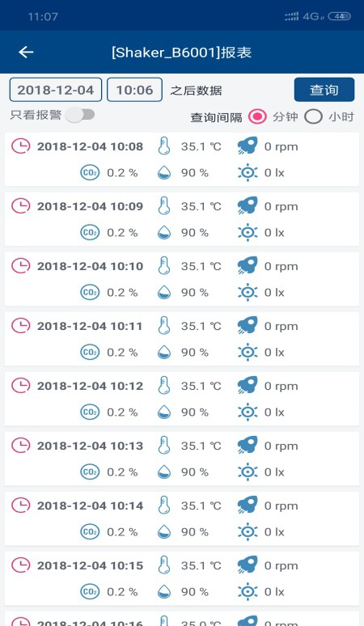Click humidity droplet icon in 10:12 record
This screenshot has height=626, width=364.
[164, 412]
